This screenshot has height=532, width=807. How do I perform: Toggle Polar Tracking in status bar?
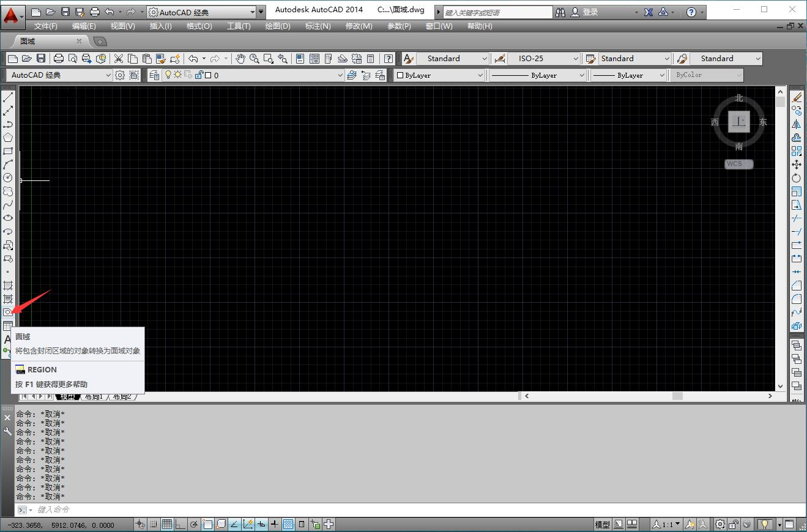coord(194,524)
